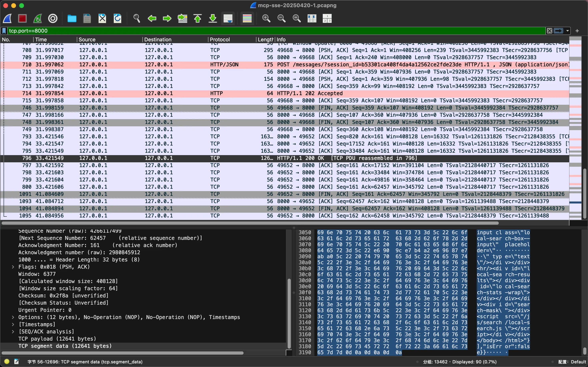Viewport: 588px width, 367px height.
Task: Open a capture file via the folder icon
Action: (x=72, y=18)
